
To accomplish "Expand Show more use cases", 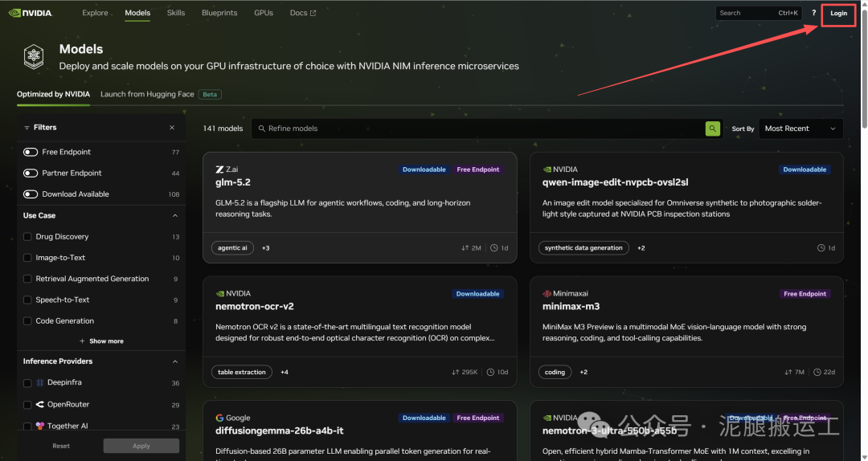I will pyautogui.click(x=101, y=341).
